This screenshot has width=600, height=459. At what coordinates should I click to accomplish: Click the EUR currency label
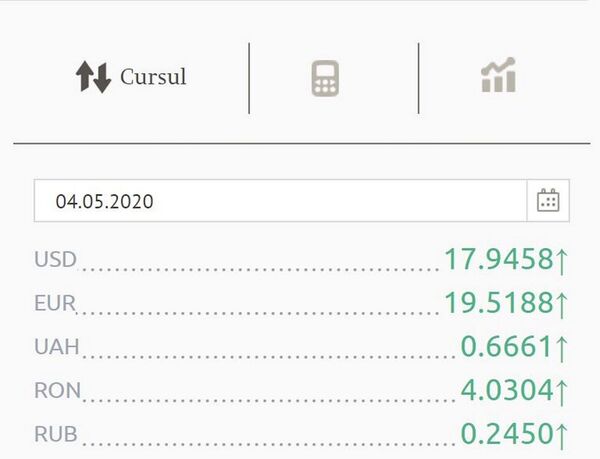(x=55, y=303)
